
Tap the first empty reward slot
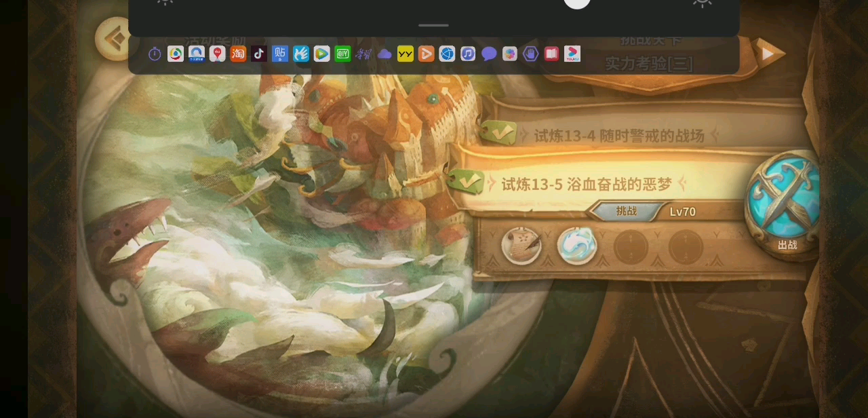(631, 247)
